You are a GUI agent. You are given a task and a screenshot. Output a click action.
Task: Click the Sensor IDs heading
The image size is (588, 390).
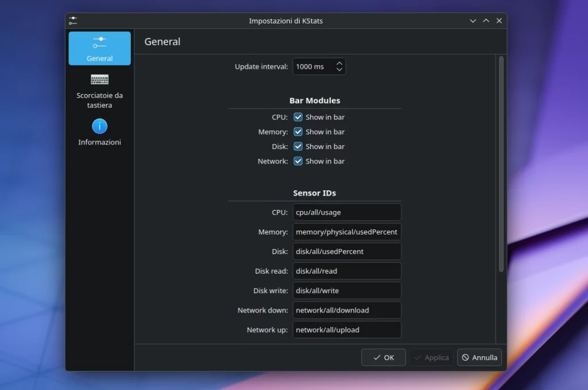point(315,193)
